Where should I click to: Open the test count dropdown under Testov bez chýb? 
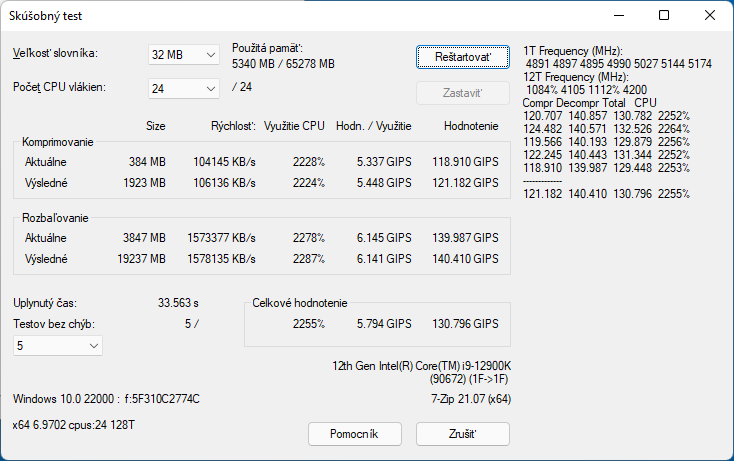click(x=58, y=345)
